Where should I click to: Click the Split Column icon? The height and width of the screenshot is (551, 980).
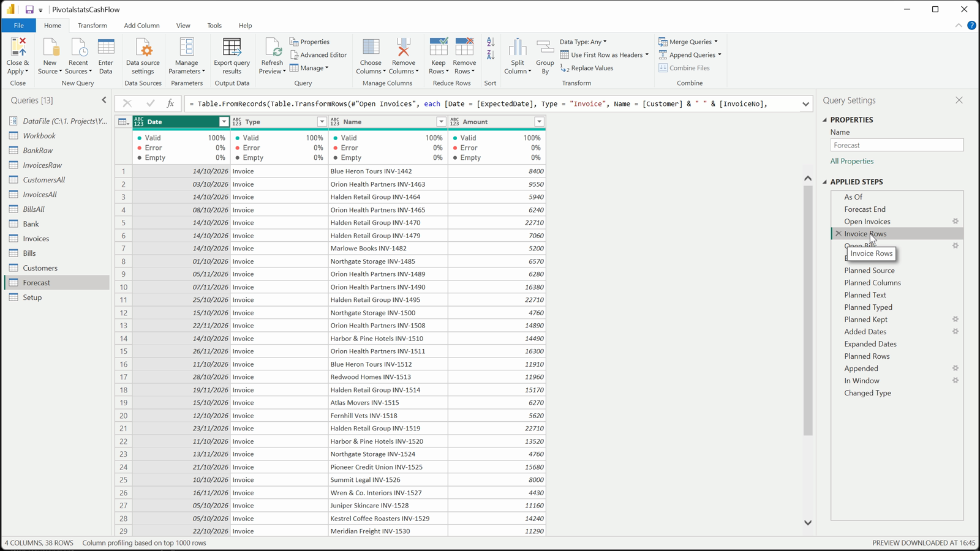tap(518, 47)
